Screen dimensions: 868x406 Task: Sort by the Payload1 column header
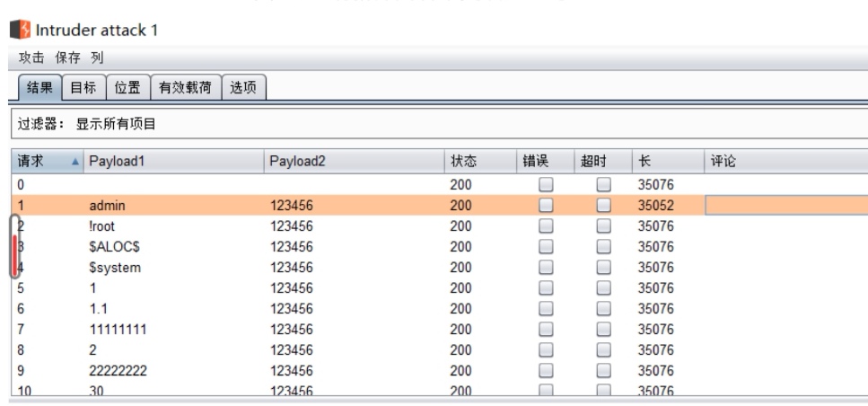click(174, 161)
